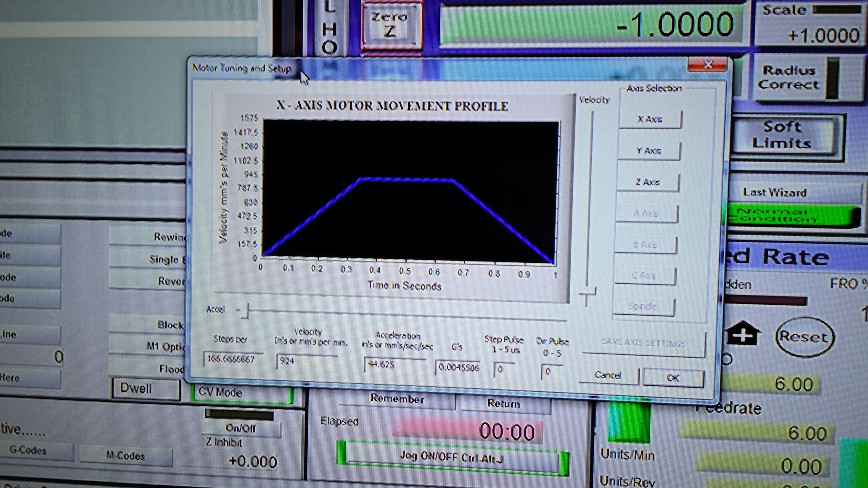
Task: Click the Zero Z button
Action: pyautogui.click(x=391, y=25)
